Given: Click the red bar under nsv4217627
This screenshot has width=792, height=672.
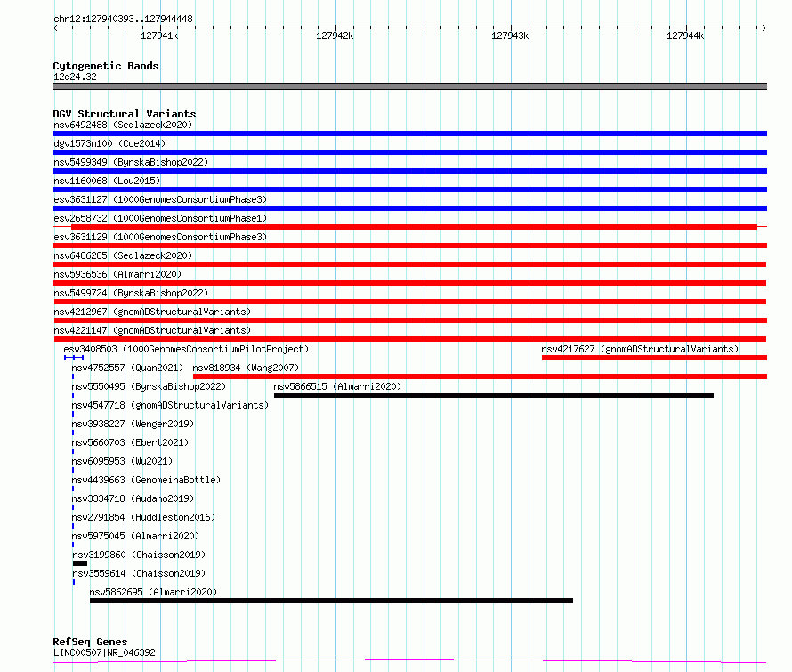Looking at the screenshot, I should (x=655, y=358).
